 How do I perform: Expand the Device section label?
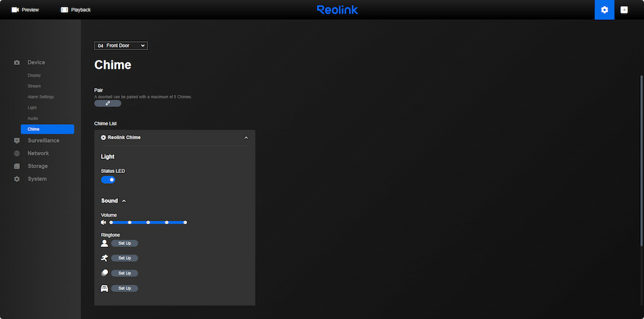36,62
